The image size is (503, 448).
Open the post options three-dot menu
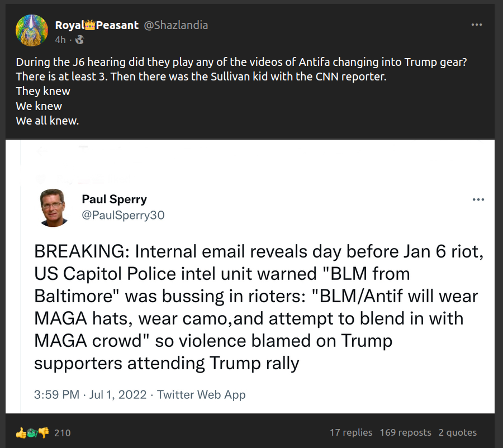point(476,25)
